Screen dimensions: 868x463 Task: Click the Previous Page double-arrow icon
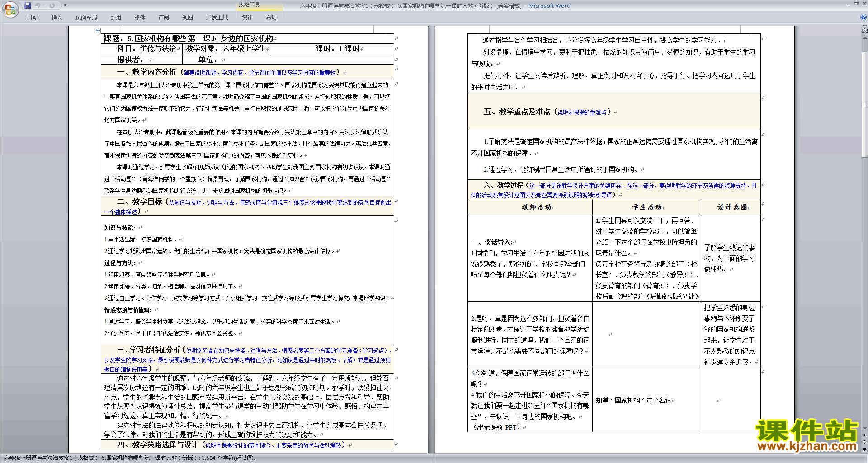(864, 435)
